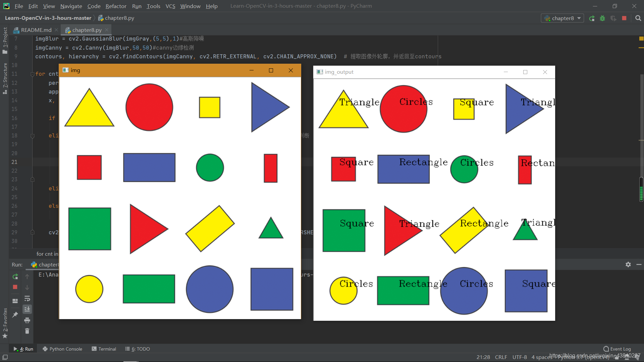Viewport: 644px width, 362px height.
Task: Collapse the for loop fold at line 11
Action: tap(33, 74)
